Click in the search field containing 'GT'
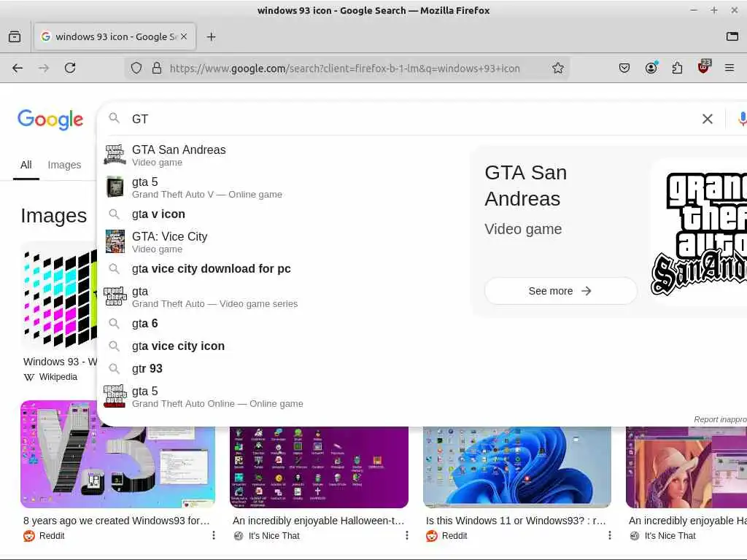 click(410, 119)
